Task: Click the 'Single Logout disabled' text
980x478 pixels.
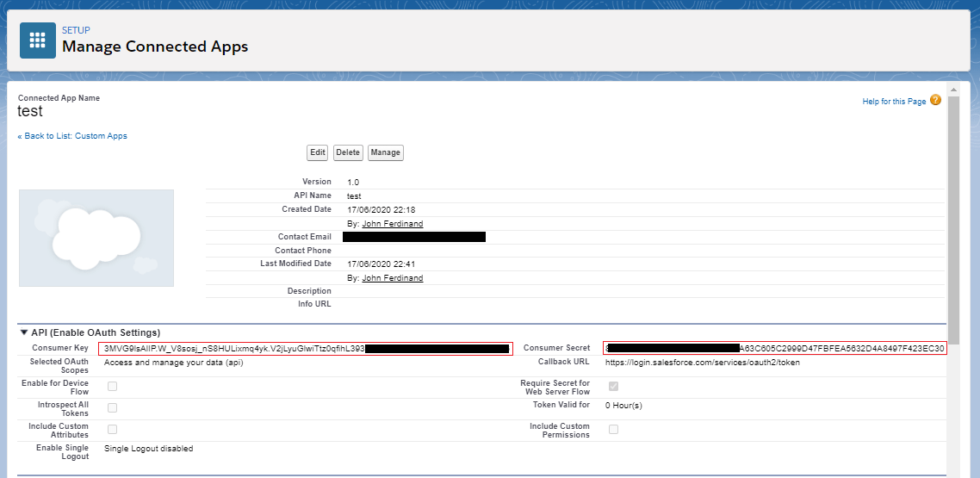Action: coord(149,449)
